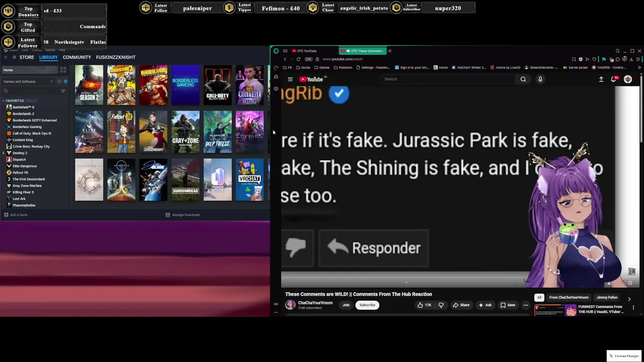
Task: Show recent activity clock filter in Steam
Action: click(x=59, y=81)
